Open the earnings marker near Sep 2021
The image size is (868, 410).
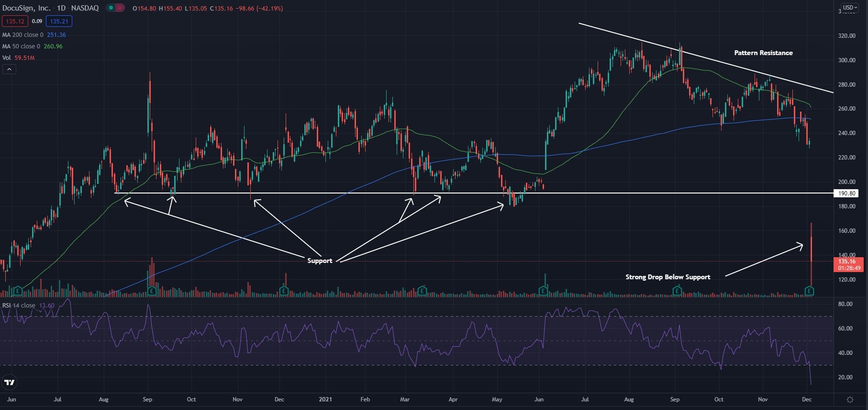[x=677, y=291]
